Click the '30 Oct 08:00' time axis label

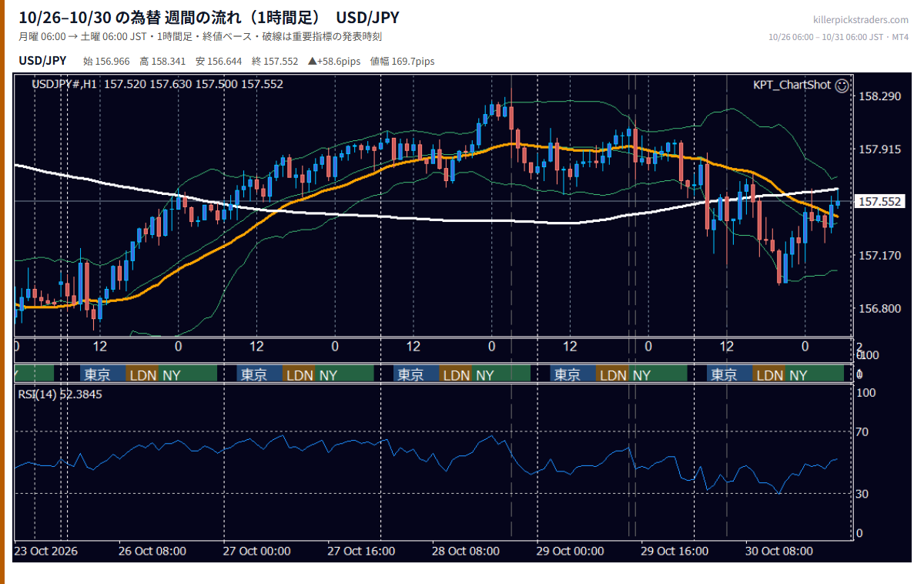[779, 551]
